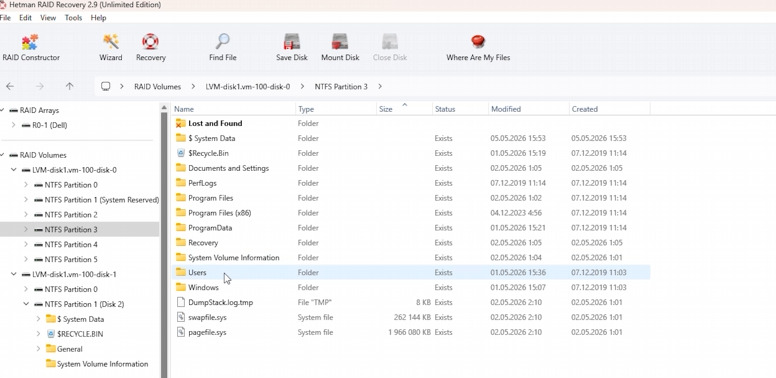Select the swapfile.sys file
Screen dimensions: 776x378
[207, 317]
